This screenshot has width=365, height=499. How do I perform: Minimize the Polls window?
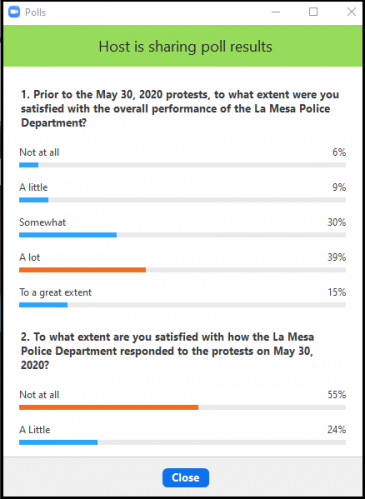(276, 12)
